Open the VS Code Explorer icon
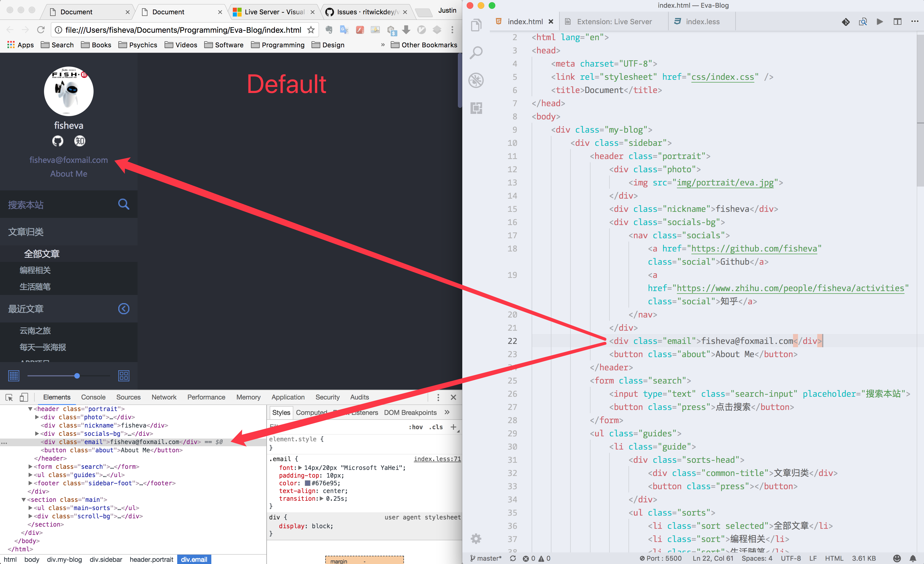The width and height of the screenshot is (924, 564). click(476, 25)
